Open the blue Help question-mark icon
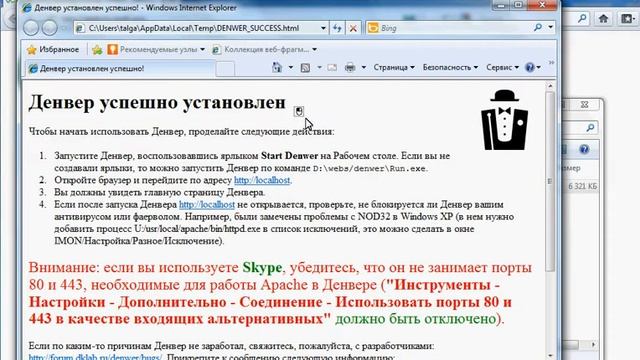This screenshot has height=360, width=640. pyautogui.click(x=530, y=67)
